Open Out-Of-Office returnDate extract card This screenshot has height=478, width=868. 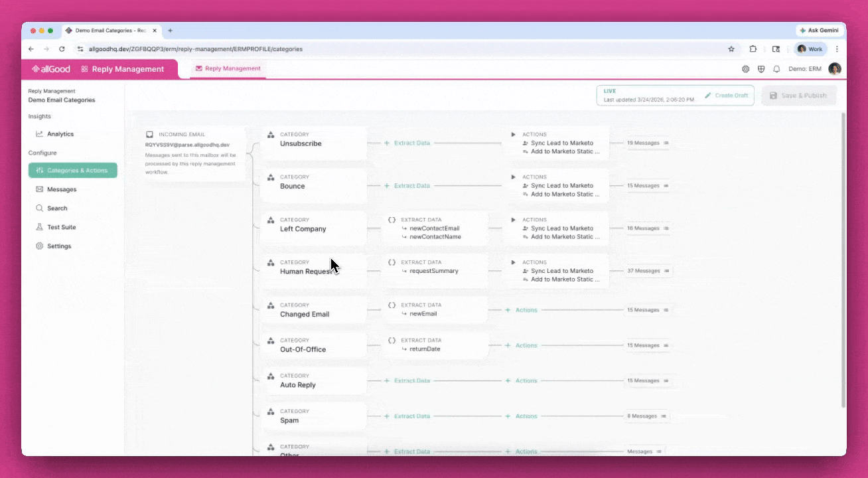[435, 345]
